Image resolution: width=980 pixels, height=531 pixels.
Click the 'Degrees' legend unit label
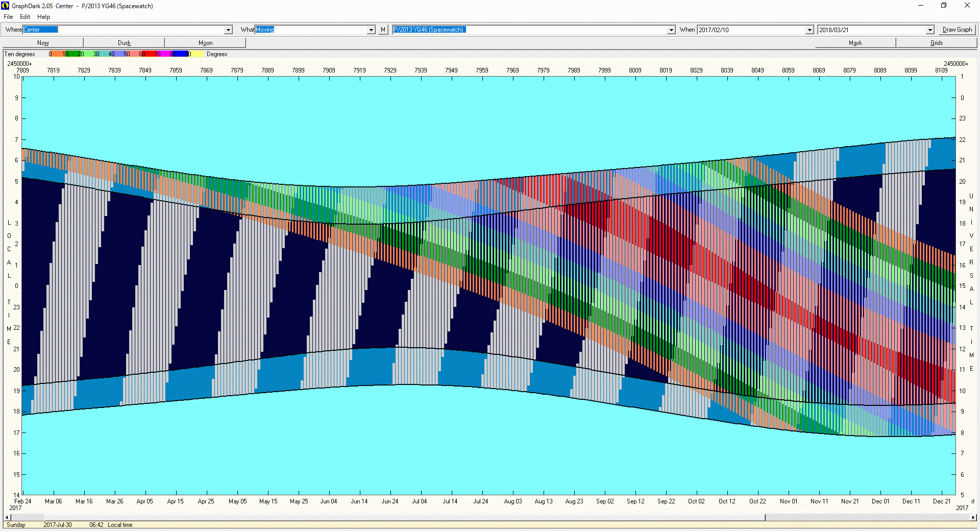click(x=217, y=54)
